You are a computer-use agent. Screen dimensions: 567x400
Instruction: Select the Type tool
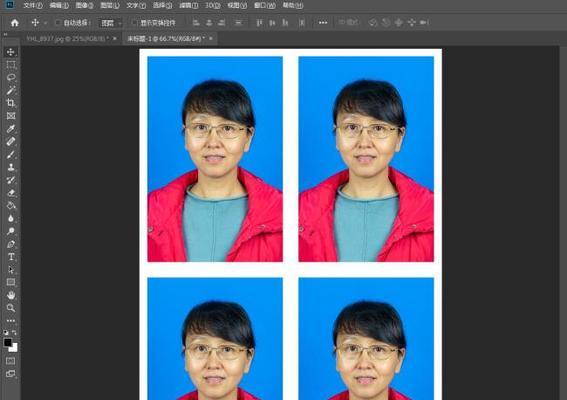[x=11, y=257]
